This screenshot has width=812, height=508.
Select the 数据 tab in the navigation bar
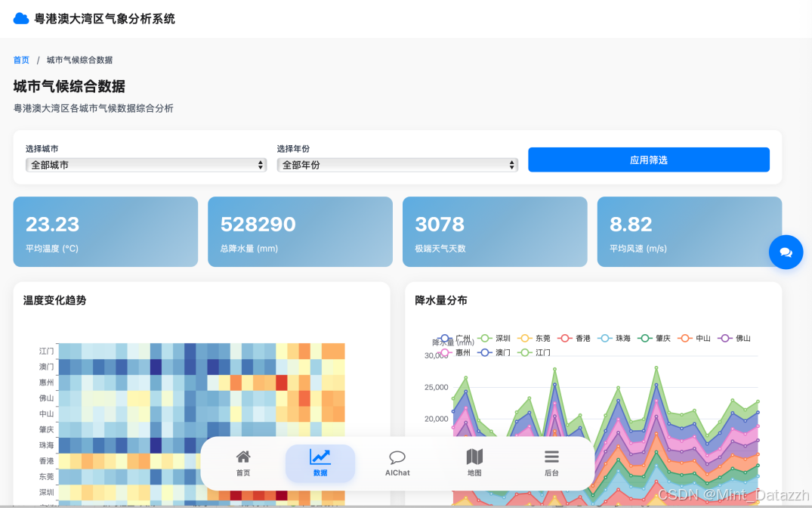click(x=320, y=463)
